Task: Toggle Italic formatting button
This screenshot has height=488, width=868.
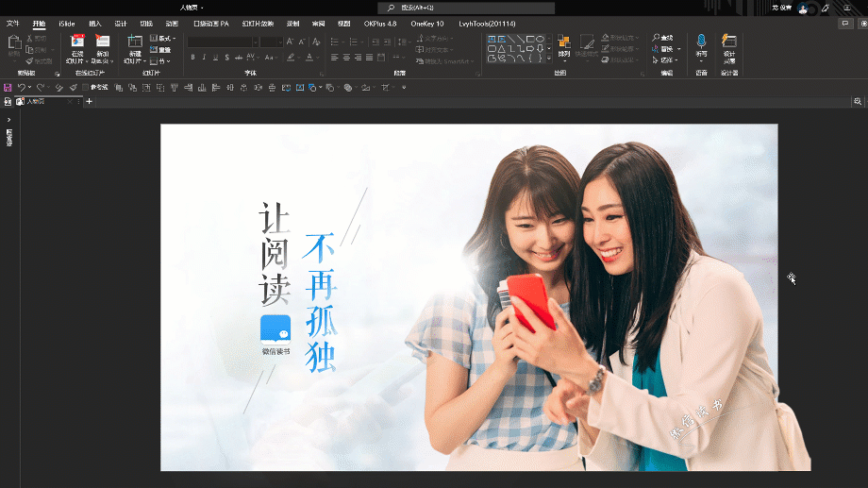Action: (x=204, y=58)
